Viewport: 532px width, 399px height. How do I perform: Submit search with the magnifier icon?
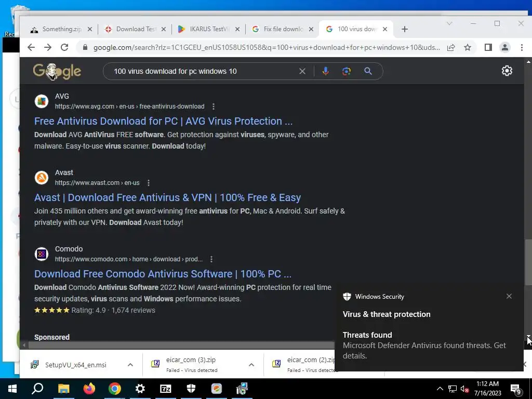[368, 71]
